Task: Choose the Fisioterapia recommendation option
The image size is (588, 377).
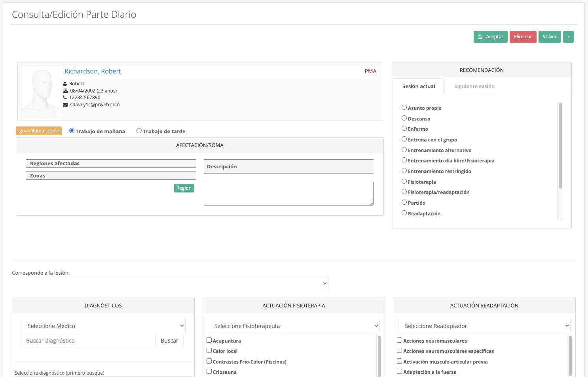Action: pyautogui.click(x=404, y=181)
